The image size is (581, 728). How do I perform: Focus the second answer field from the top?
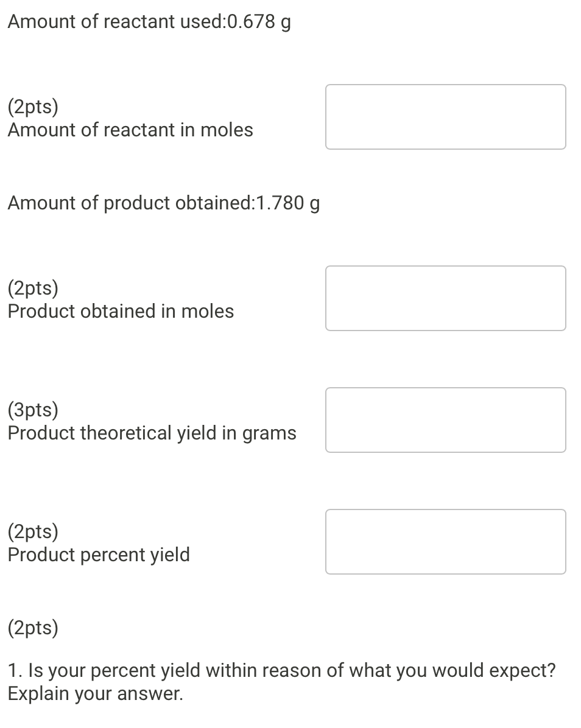(445, 298)
